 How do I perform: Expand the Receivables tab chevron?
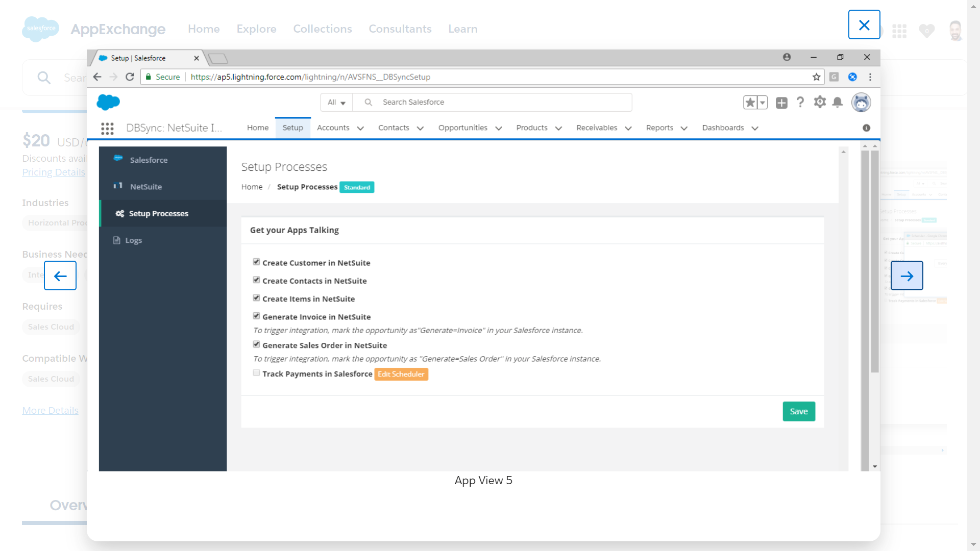tap(628, 129)
